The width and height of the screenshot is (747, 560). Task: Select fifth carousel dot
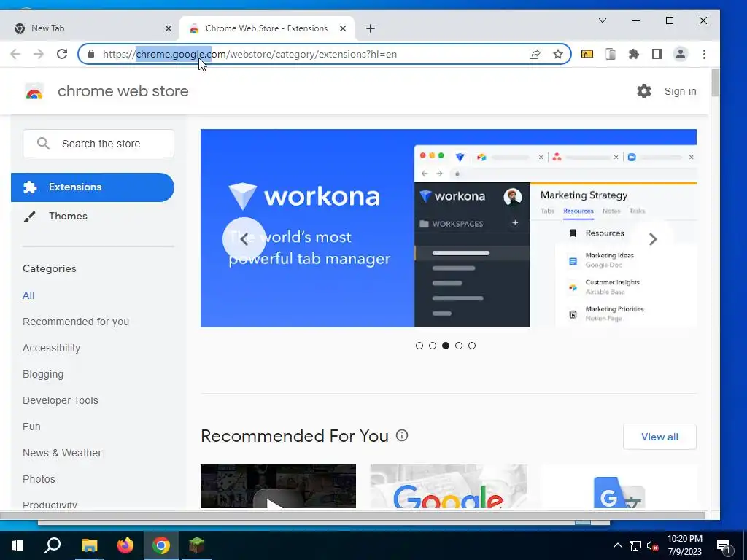472,346
